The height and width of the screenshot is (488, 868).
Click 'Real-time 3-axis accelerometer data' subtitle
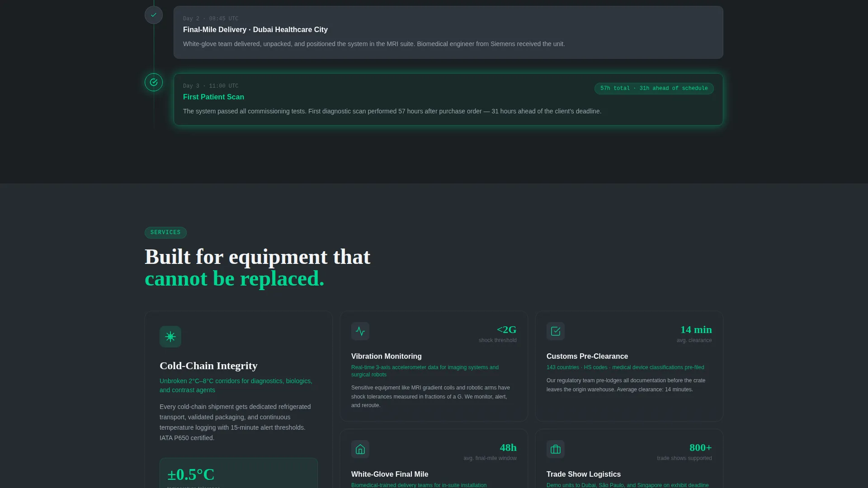pyautogui.click(x=425, y=371)
